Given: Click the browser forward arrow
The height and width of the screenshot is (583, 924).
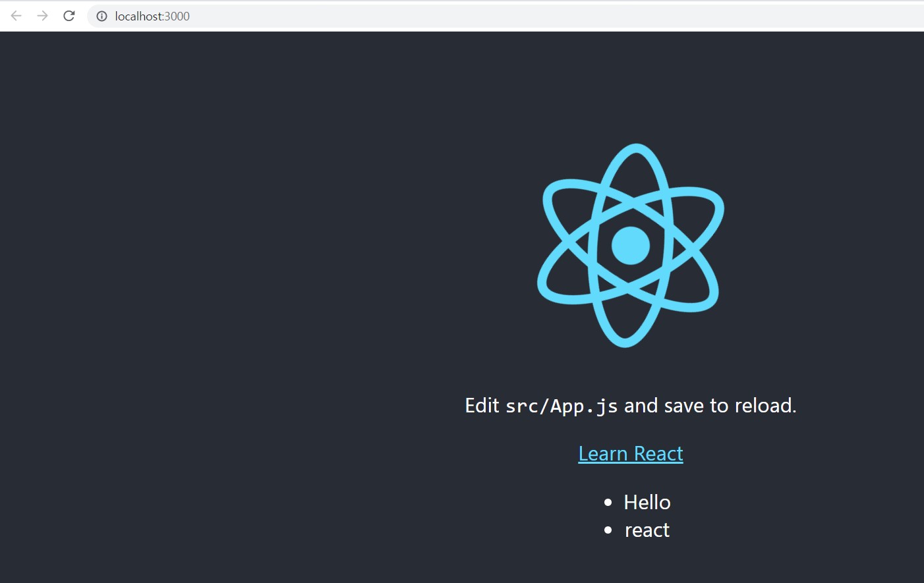Looking at the screenshot, I should [43, 16].
